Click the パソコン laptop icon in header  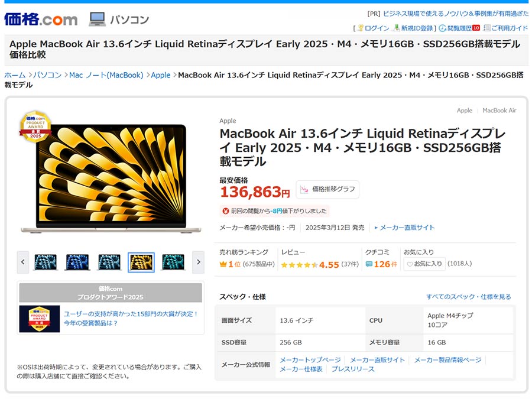98,20
